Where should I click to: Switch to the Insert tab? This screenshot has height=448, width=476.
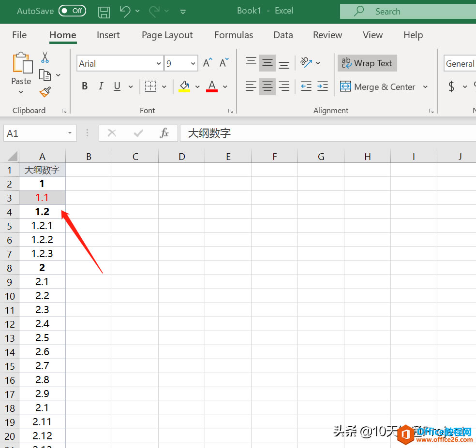point(108,35)
